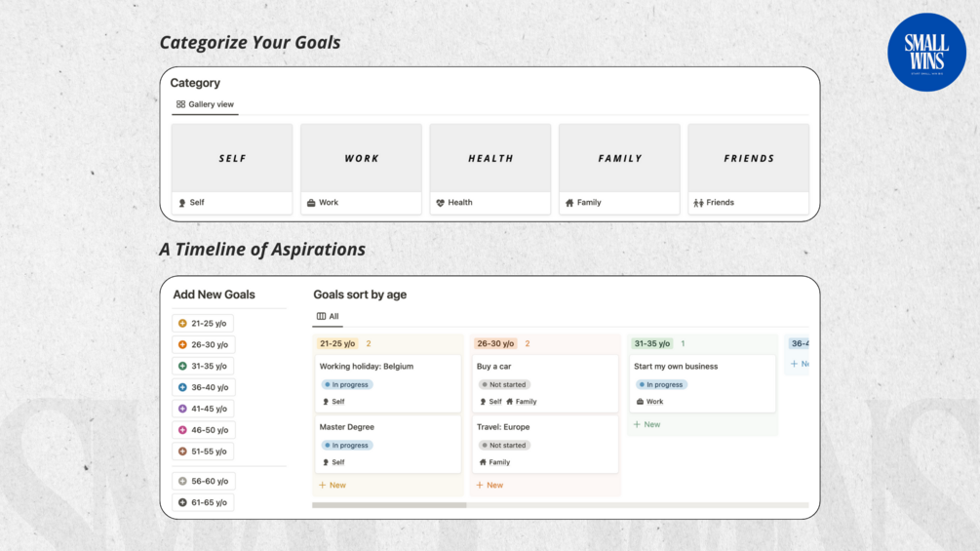Click the blue plus icon for 36-40 y/o

pyautogui.click(x=182, y=388)
